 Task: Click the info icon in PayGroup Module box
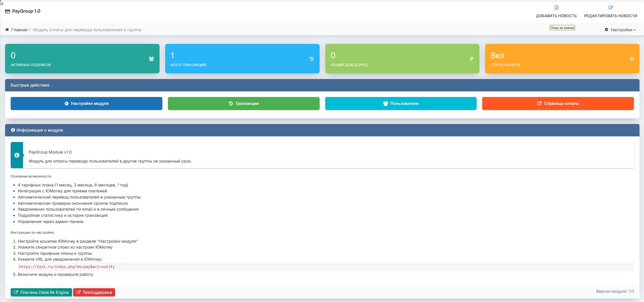17,155
